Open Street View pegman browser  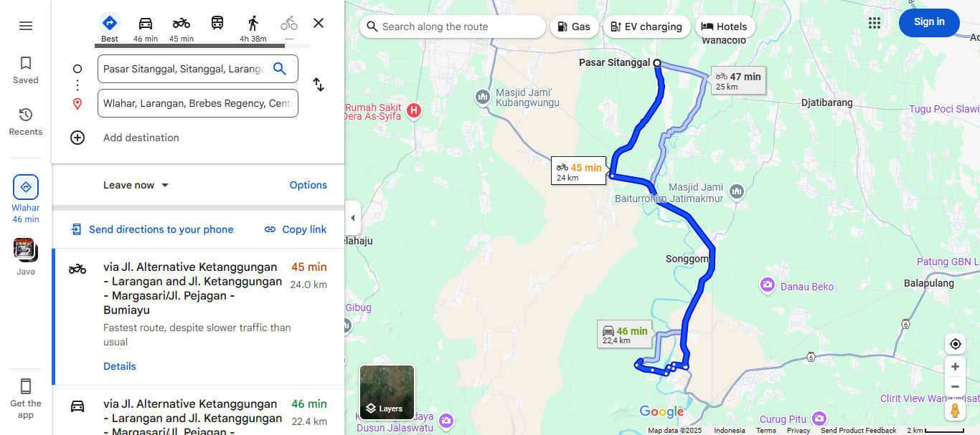coord(955,411)
